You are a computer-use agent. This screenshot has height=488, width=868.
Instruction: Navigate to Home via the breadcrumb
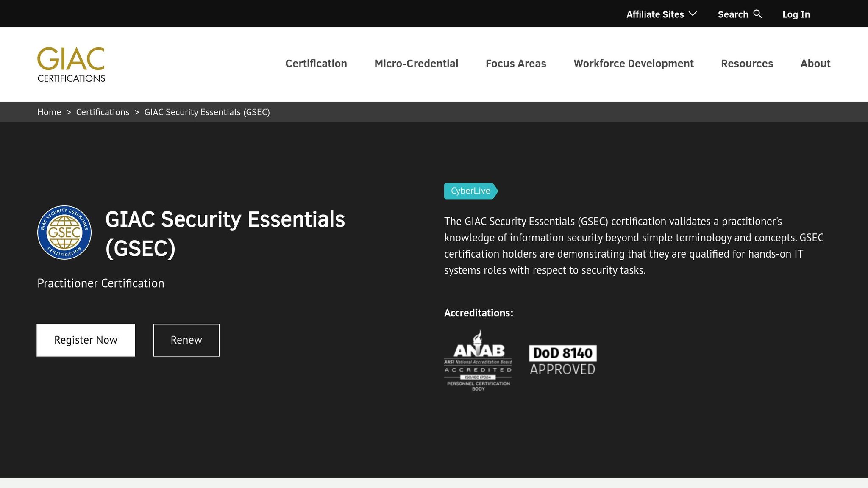click(49, 112)
